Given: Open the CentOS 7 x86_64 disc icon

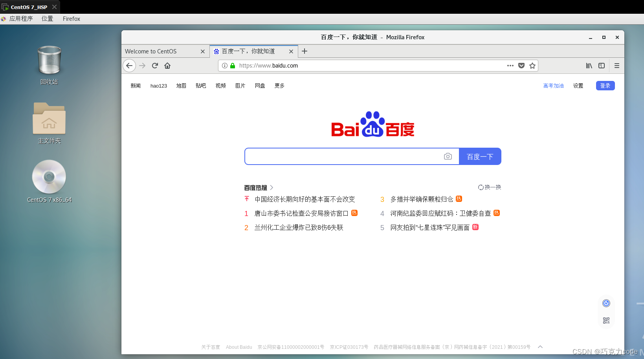Looking at the screenshot, I should 49,181.
